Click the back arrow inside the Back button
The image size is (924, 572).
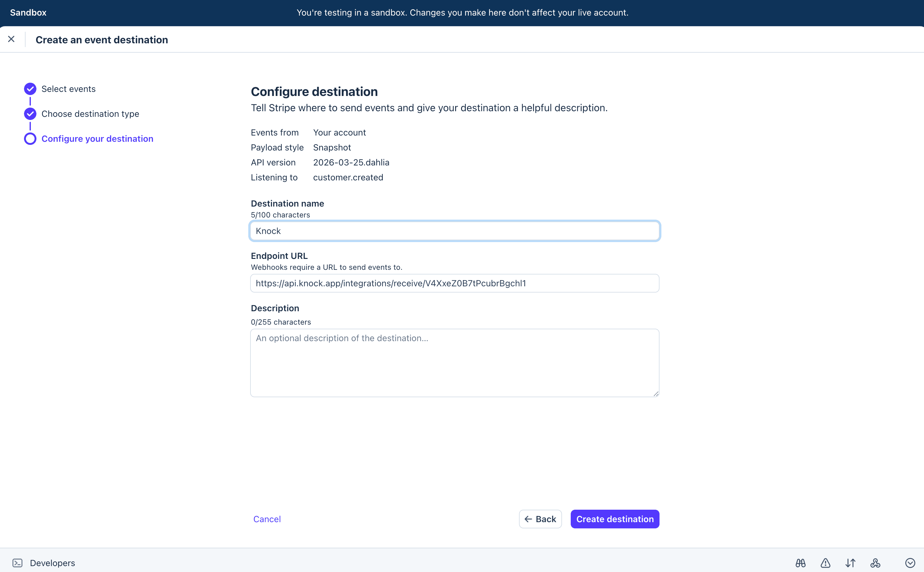tap(530, 519)
